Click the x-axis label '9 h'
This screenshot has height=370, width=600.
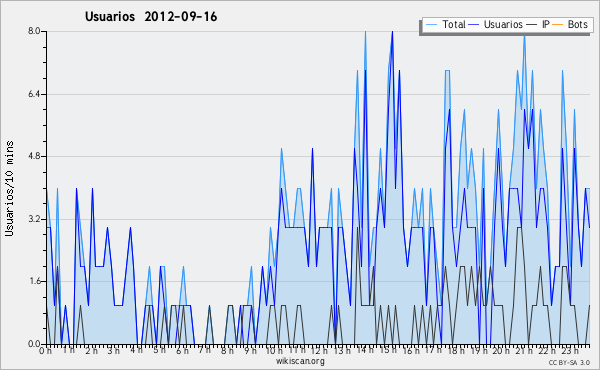tap(250, 350)
